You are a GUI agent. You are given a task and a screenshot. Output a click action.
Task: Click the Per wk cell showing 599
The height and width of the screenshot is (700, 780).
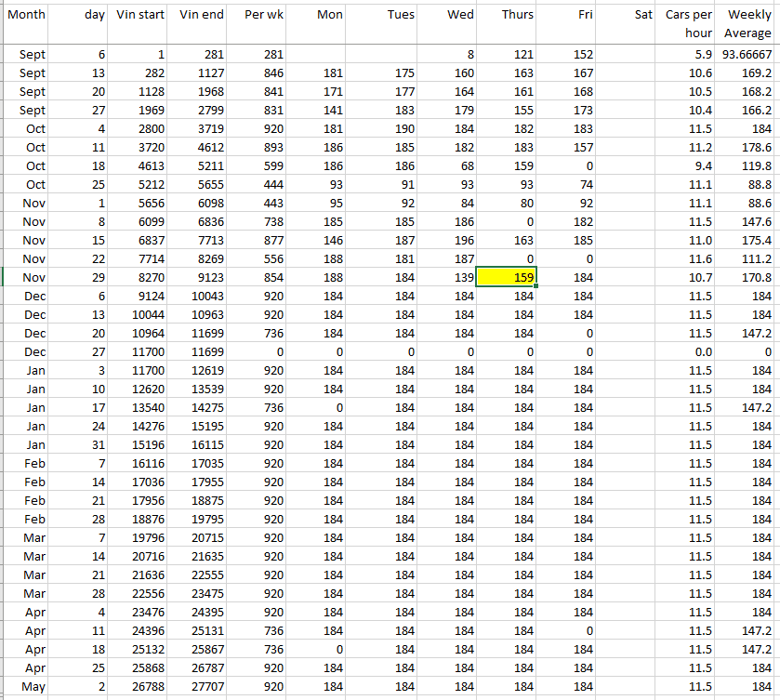[258, 165]
